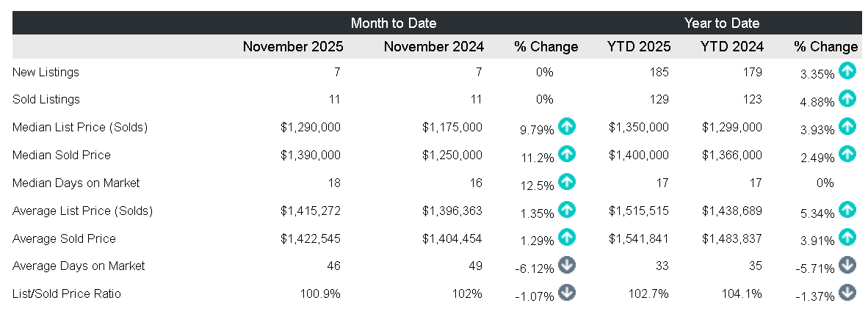Select the Month to Date header
The width and height of the screenshot is (868, 314).
(394, 23)
